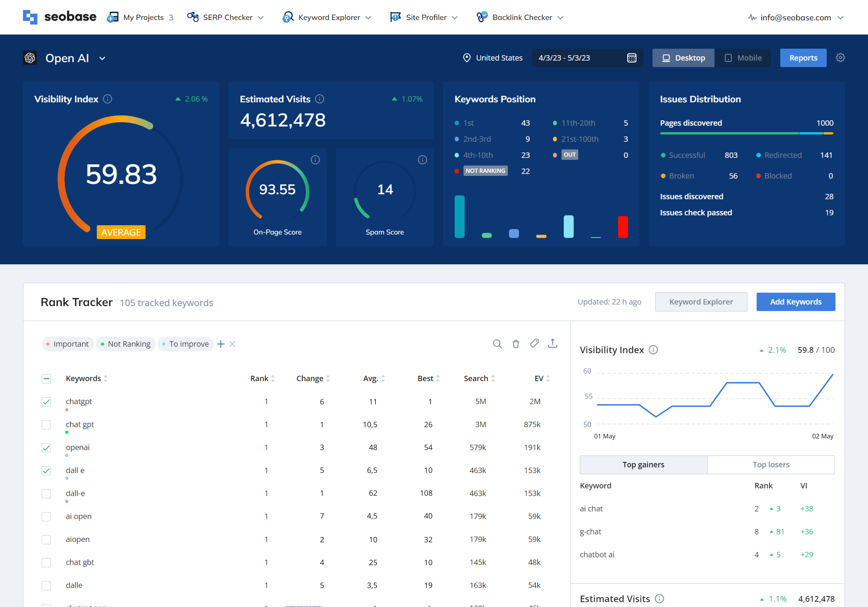Click the 4/3/23 - 5/3/23 date field
This screenshot has height=607, width=868.
coord(587,58)
